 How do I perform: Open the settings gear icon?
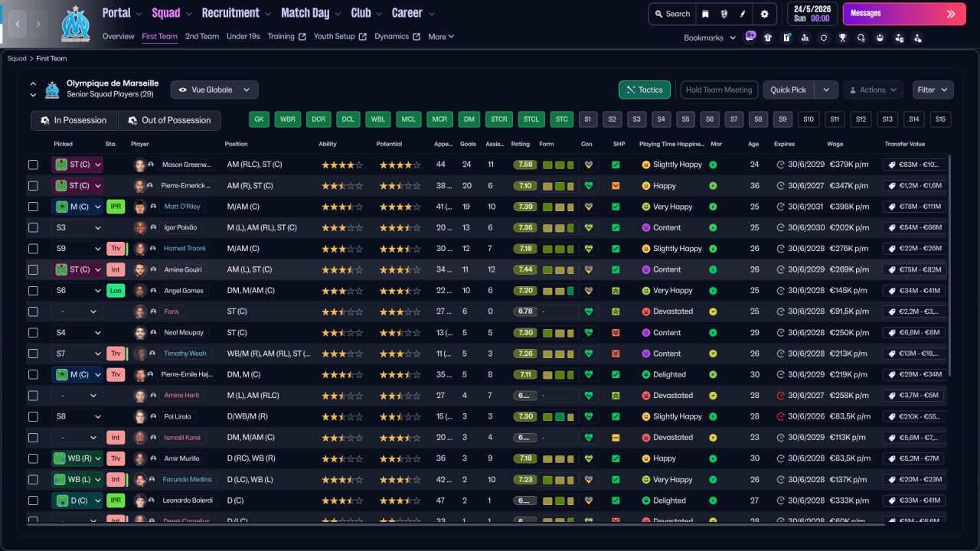[x=764, y=14]
